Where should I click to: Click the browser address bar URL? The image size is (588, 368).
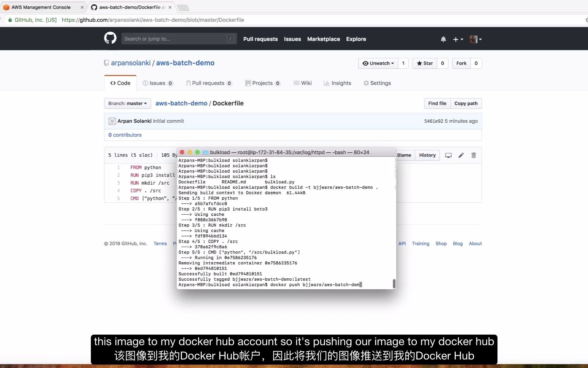(x=153, y=20)
